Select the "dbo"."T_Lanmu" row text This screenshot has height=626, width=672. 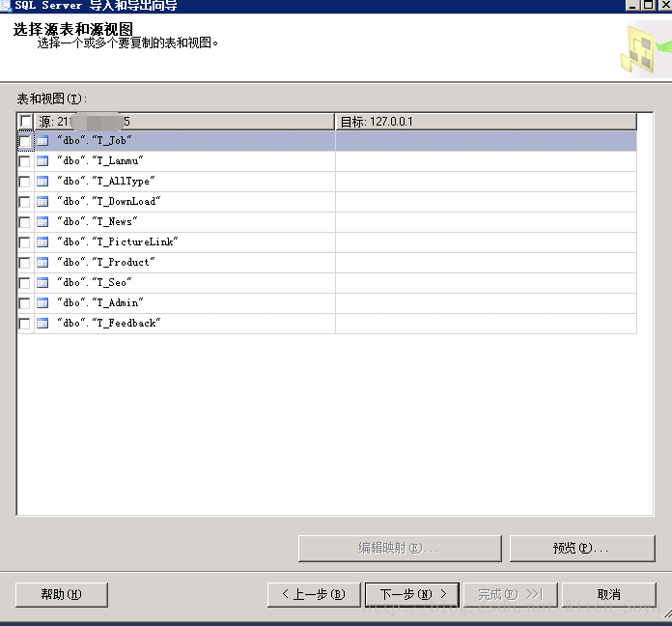100,161
